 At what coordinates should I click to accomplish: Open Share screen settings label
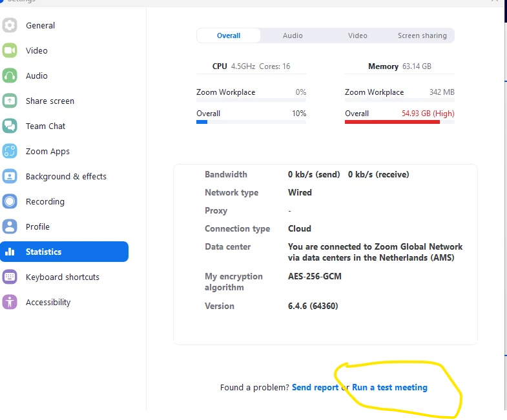click(50, 101)
